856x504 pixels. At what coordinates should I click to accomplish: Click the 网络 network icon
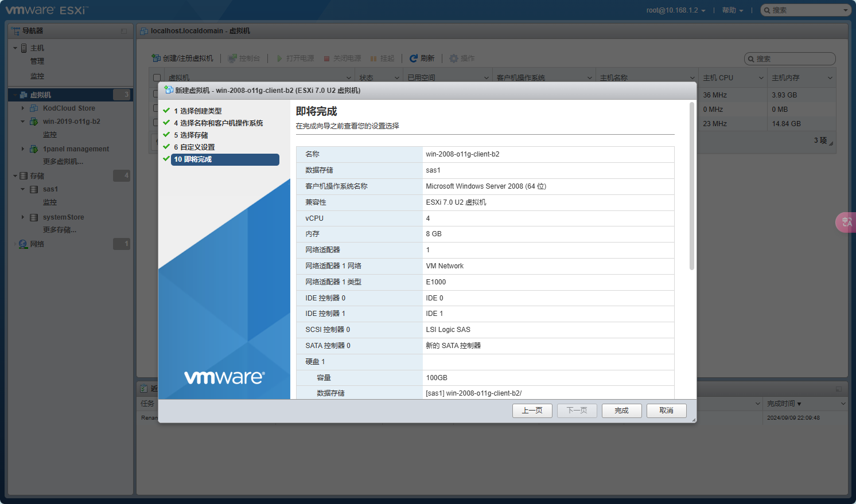pyautogui.click(x=24, y=244)
